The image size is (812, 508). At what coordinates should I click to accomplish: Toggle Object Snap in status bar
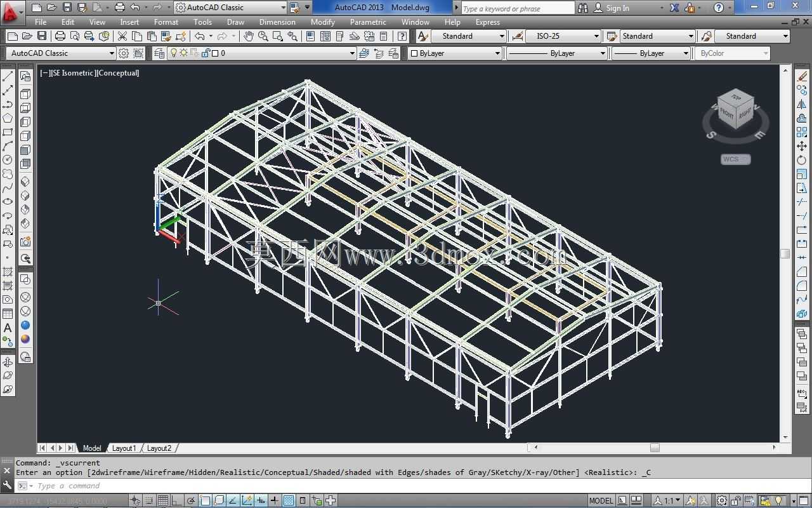(x=205, y=500)
